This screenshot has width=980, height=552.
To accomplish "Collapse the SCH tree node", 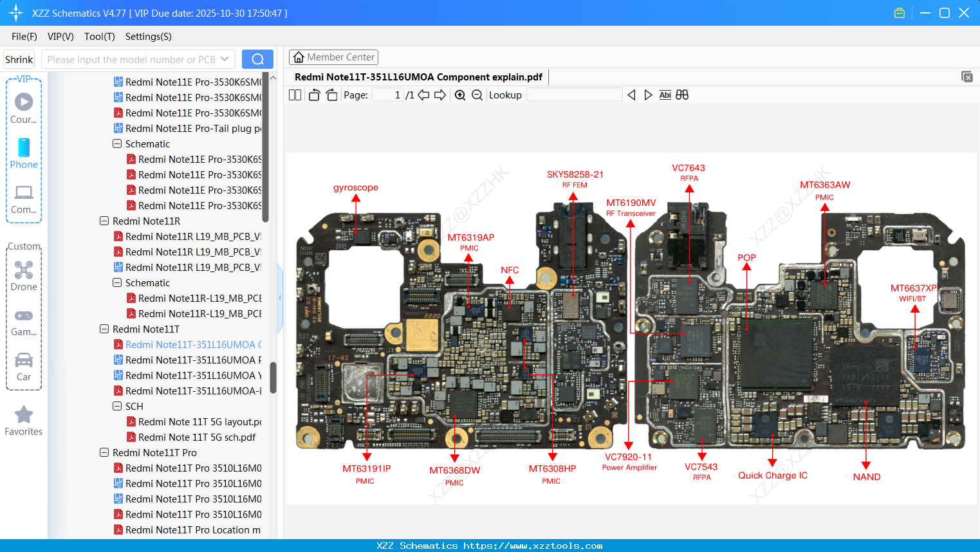I will [x=116, y=406].
